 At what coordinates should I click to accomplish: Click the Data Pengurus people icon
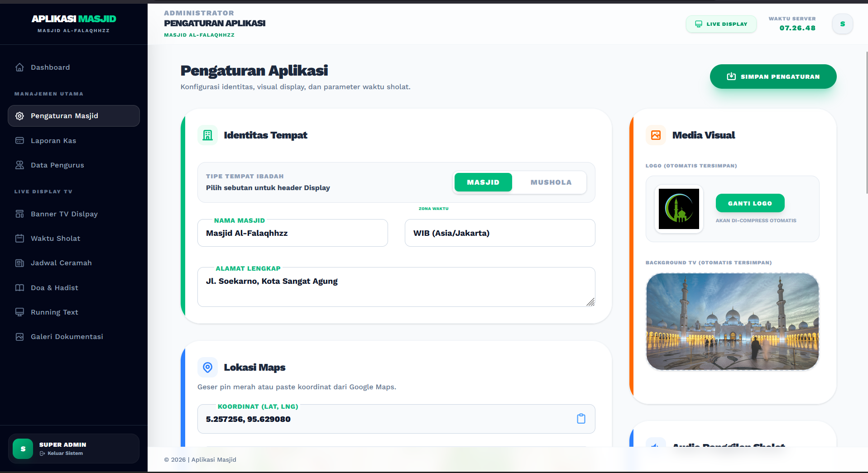tap(19, 165)
